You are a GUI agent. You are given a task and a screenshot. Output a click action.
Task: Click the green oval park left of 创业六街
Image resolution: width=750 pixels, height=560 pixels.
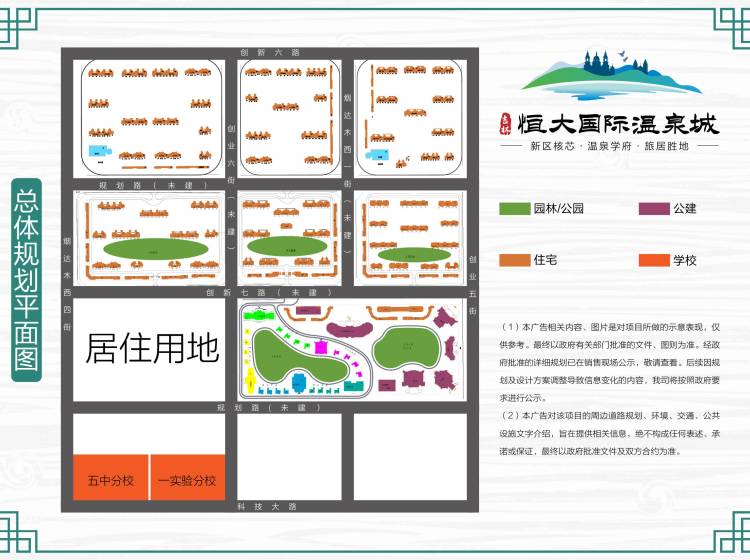(156, 249)
